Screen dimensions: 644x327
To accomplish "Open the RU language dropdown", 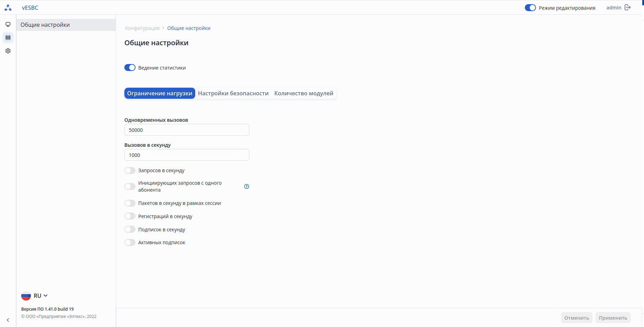I will [x=41, y=296].
